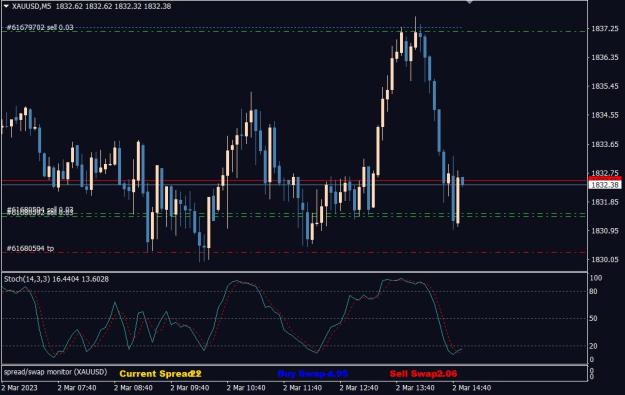Click the red Sell Swap 2.06 text
Screen dimensions: 625x395
(x=423, y=374)
